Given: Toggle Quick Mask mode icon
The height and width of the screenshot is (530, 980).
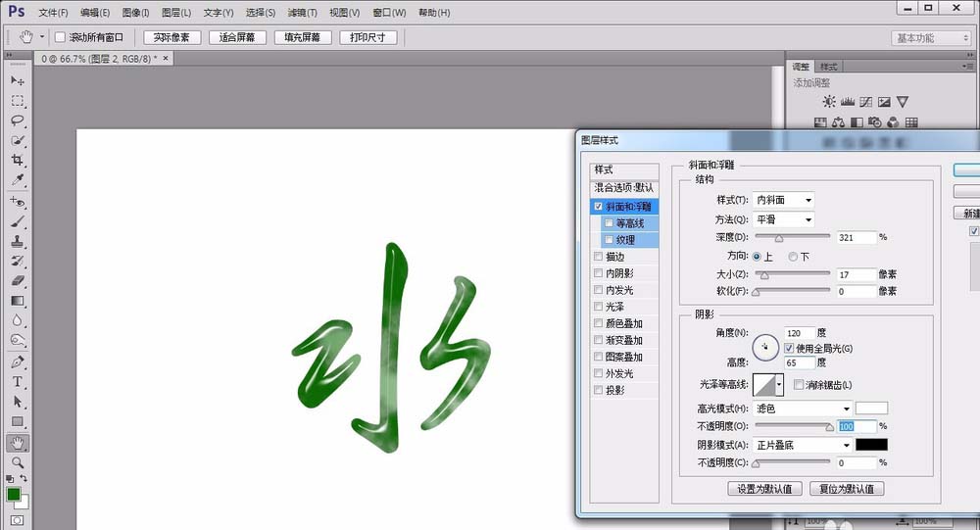Looking at the screenshot, I should [x=18, y=520].
